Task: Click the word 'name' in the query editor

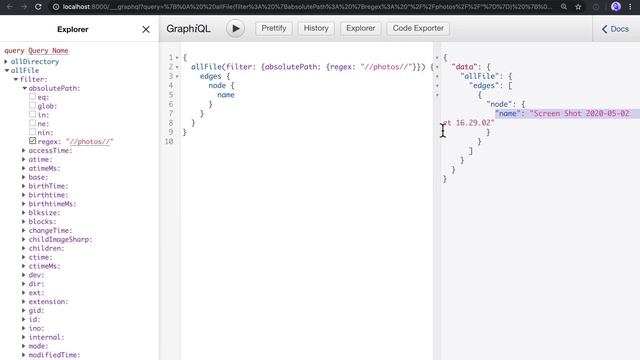Action: point(226,95)
